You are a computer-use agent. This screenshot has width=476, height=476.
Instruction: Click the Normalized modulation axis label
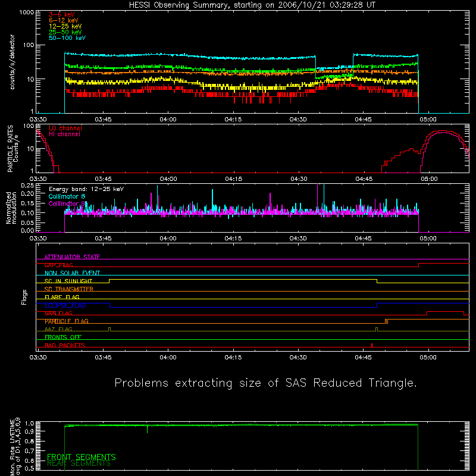point(11,208)
